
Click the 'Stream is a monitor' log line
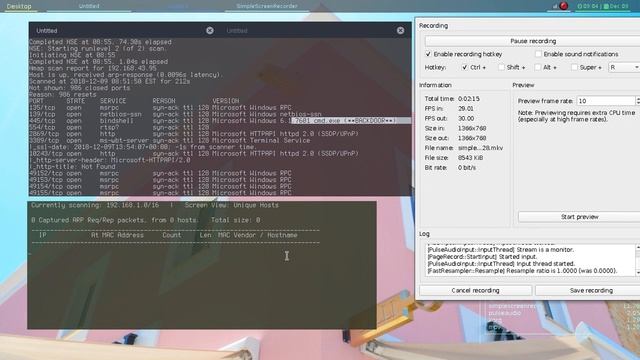click(x=500, y=249)
